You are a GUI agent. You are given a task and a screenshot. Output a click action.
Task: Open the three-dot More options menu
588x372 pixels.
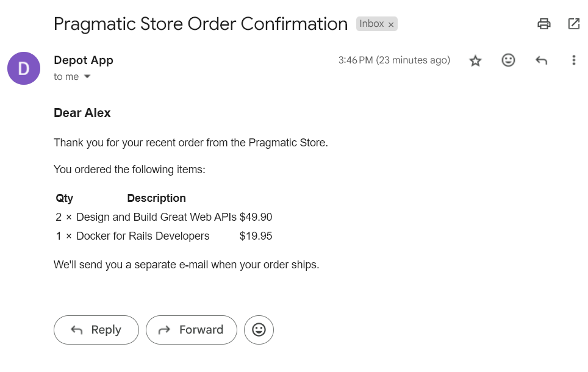(573, 60)
